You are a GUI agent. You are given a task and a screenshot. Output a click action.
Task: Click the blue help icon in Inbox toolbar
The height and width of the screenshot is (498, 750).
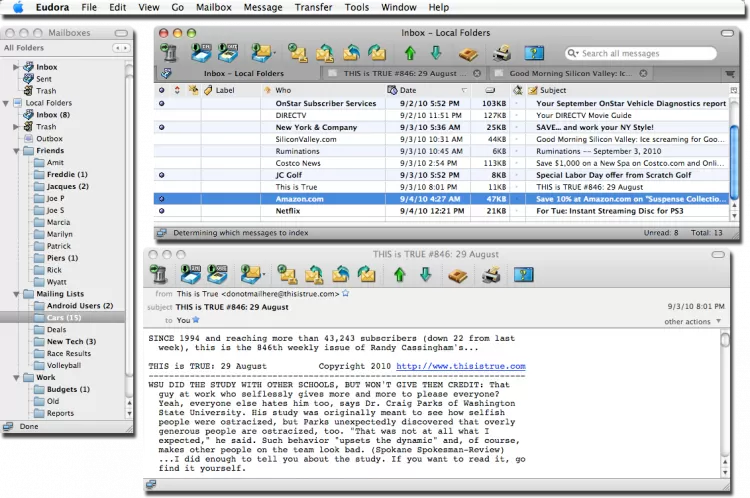coord(534,53)
